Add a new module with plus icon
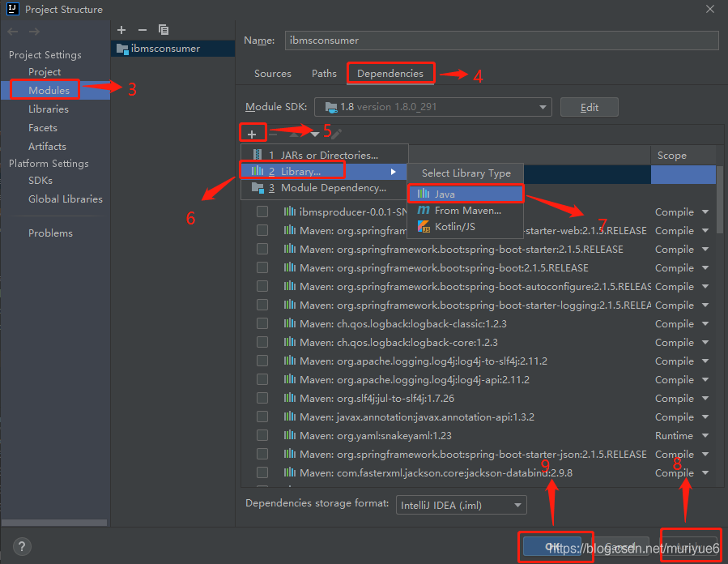Screen dimensions: 728x564 (121, 30)
